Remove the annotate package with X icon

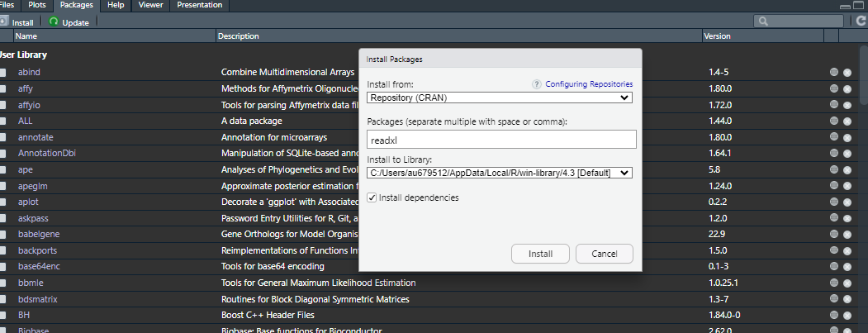(847, 137)
